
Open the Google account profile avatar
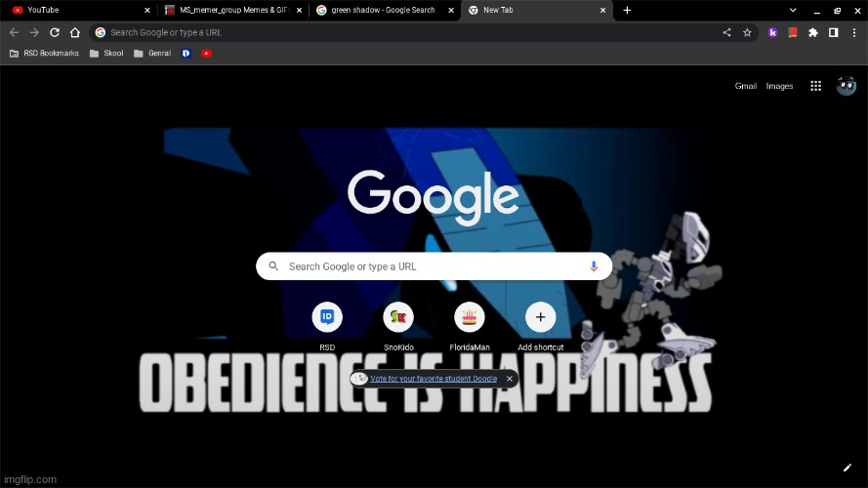point(846,86)
